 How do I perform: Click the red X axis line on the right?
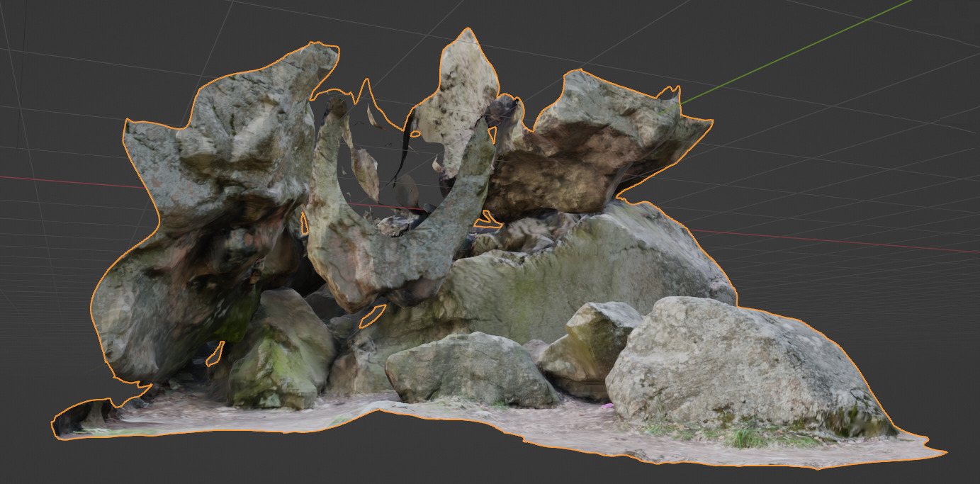click(850, 241)
